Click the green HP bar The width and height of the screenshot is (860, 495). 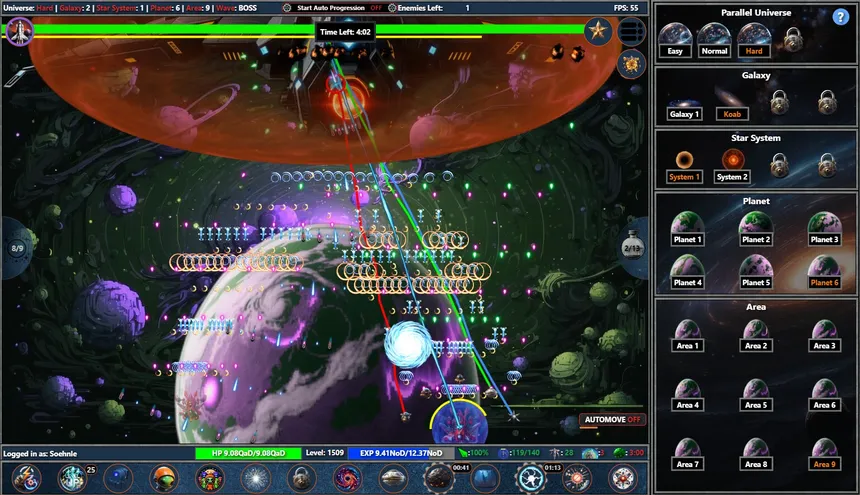pyautogui.click(x=248, y=453)
